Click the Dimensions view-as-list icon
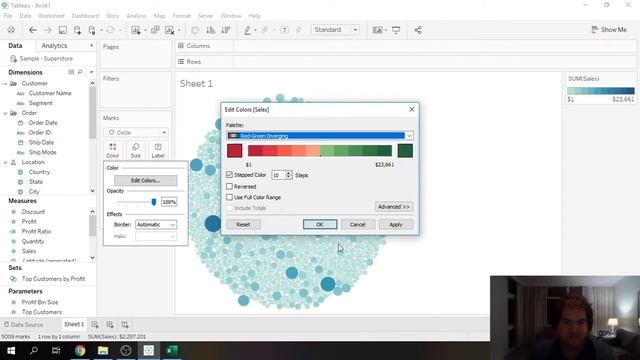The width and height of the screenshot is (640, 360). coord(71,72)
